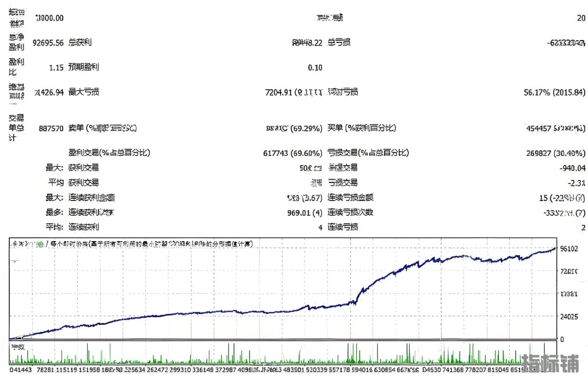Click the 连续亏损金额 label

tap(350, 198)
